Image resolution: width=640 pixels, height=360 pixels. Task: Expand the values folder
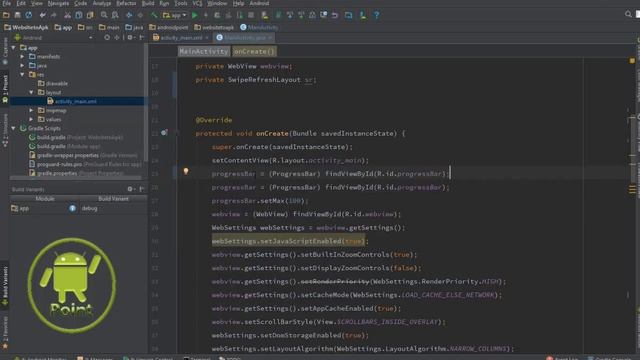(x=31, y=120)
